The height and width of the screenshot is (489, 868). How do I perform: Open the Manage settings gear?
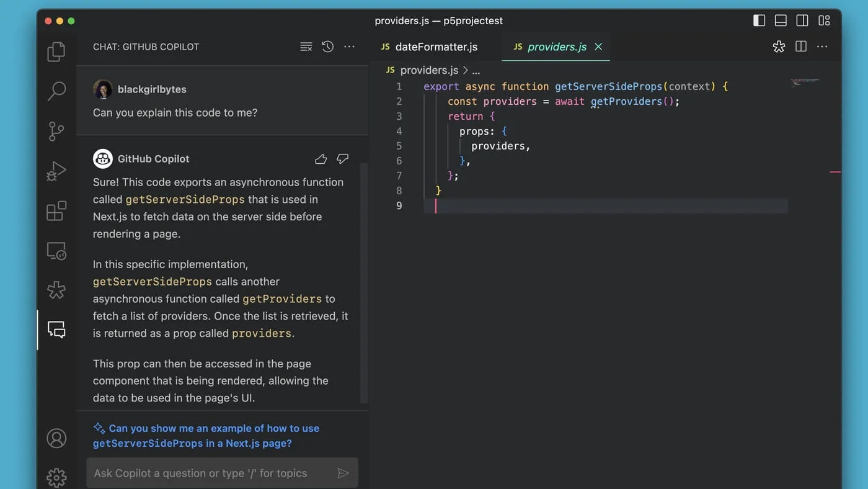[x=56, y=477]
